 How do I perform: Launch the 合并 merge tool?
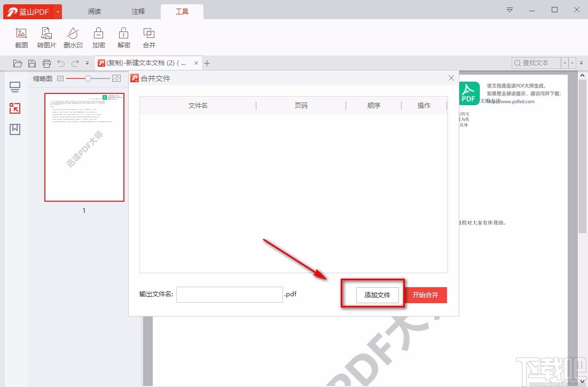point(149,38)
